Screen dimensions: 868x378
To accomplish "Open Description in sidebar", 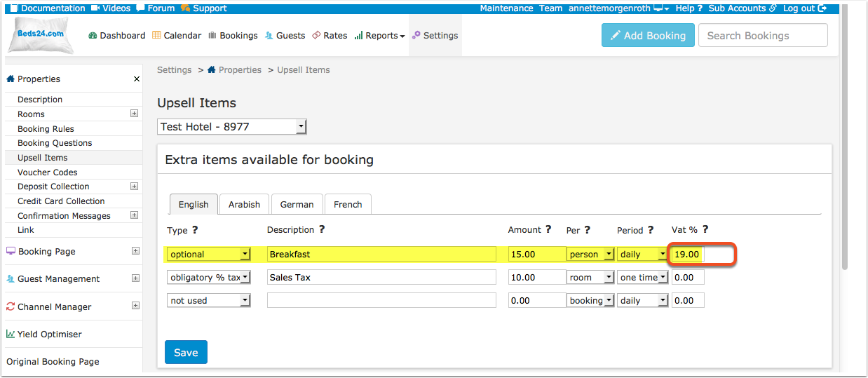I will click(40, 100).
